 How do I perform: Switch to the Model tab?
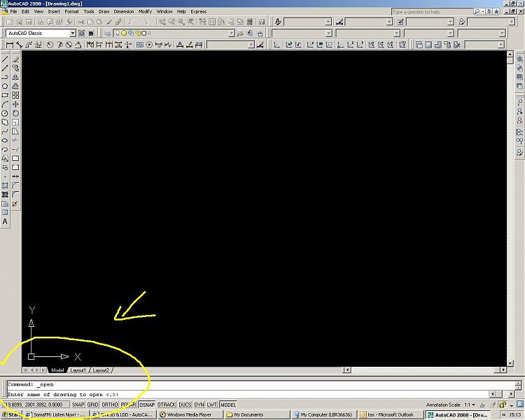(x=57, y=370)
